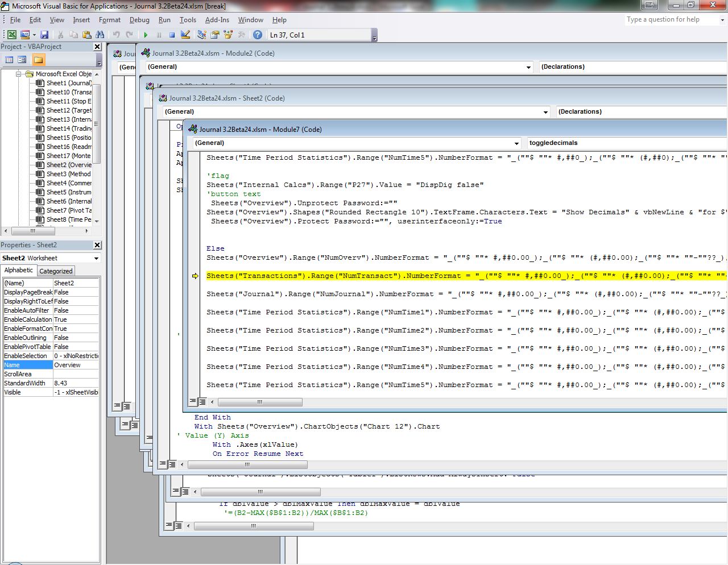
Task: Click the Copy toolbar icon
Action: (x=73, y=35)
